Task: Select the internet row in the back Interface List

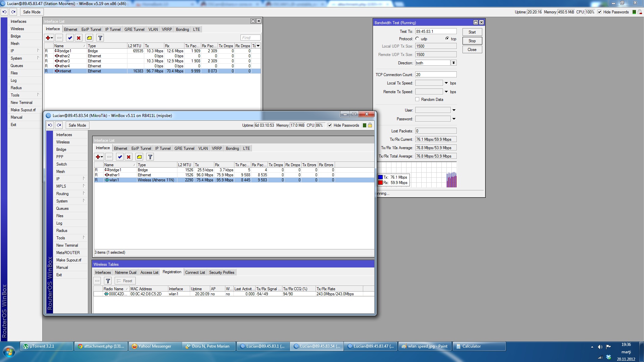Action: point(152,71)
